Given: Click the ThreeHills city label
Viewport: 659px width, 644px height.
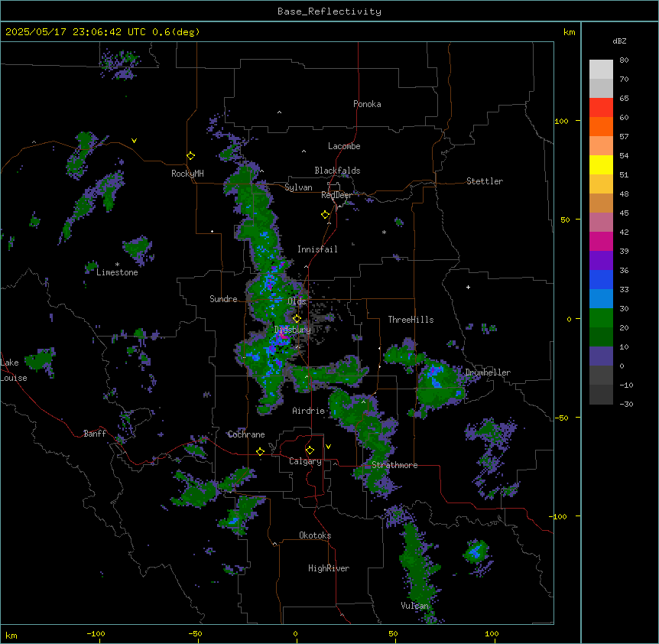Looking at the screenshot, I should tap(411, 320).
